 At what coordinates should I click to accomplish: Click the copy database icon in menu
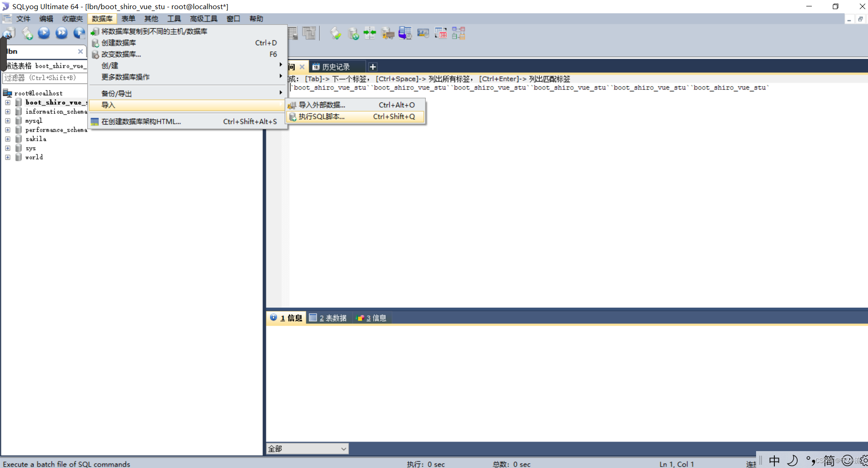(x=95, y=32)
